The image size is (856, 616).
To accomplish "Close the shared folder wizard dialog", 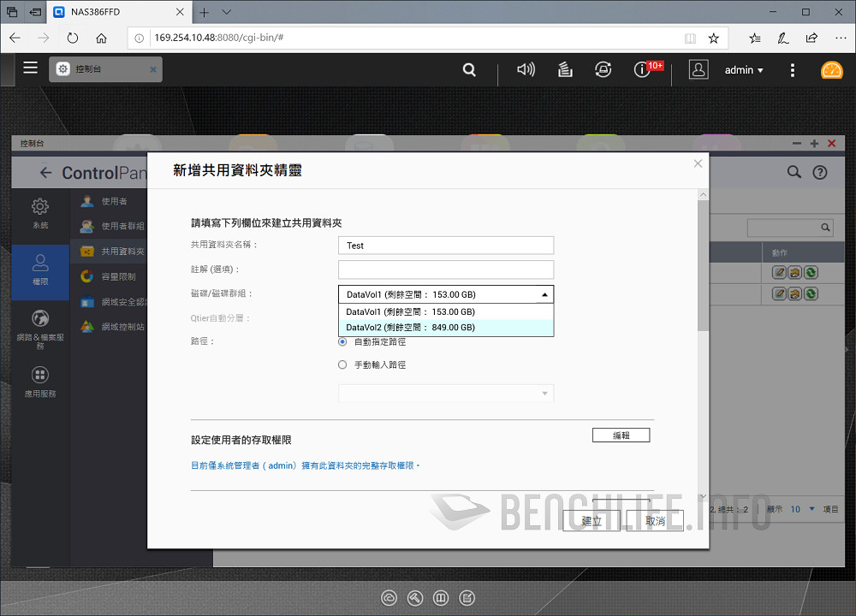I will click(x=698, y=163).
